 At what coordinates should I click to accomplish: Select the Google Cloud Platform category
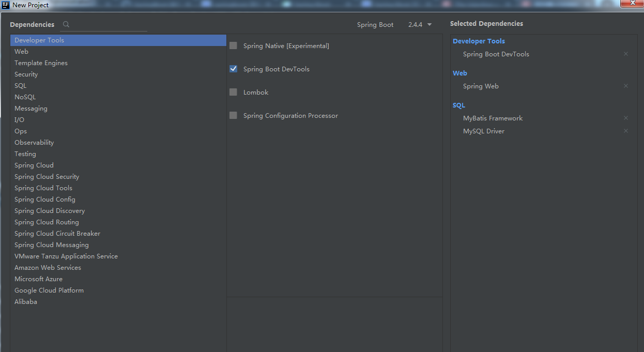click(118, 290)
